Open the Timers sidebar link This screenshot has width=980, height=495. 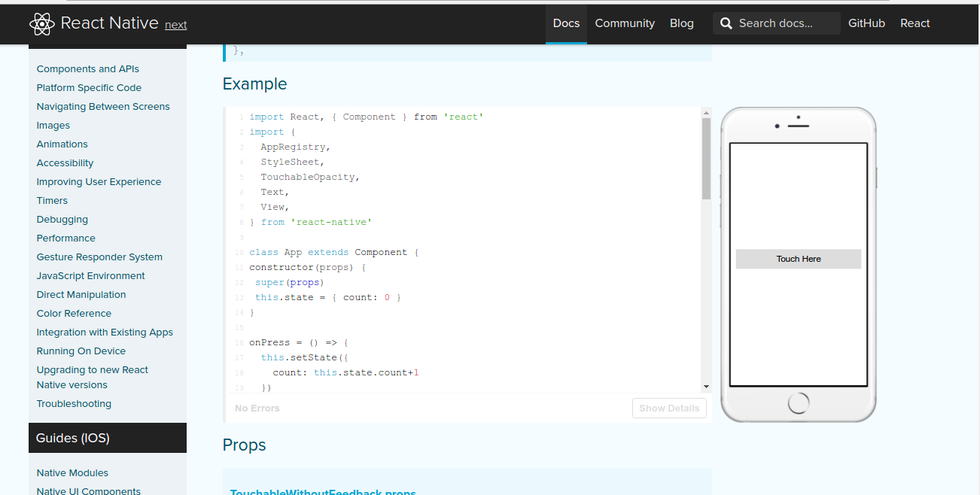52,201
